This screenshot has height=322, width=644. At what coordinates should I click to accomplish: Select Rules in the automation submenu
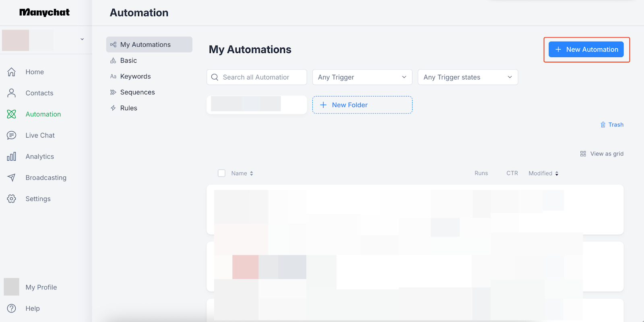[x=128, y=108]
